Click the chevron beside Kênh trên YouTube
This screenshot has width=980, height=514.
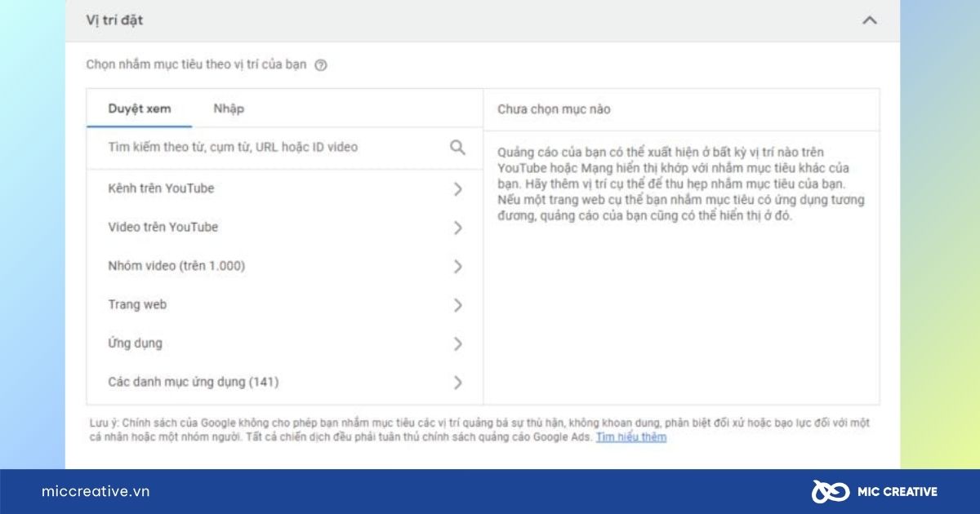[x=457, y=188]
